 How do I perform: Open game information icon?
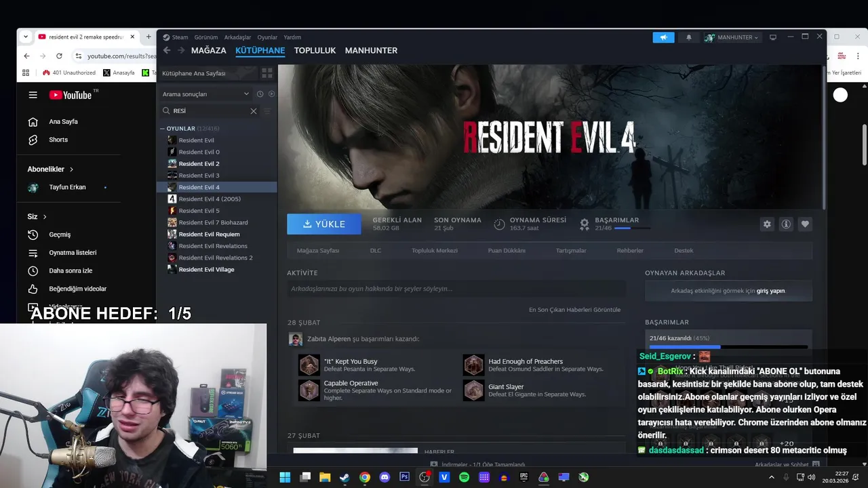tap(786, 224)
